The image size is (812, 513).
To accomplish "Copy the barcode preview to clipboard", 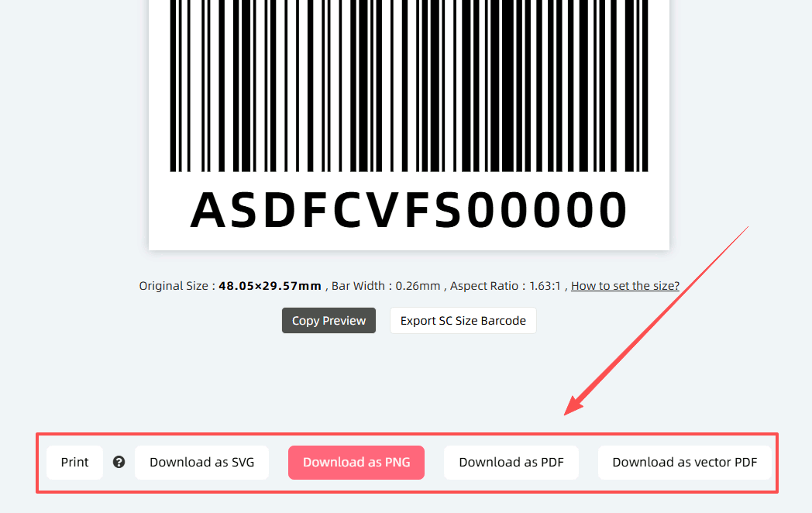I will tap(329, 320).
